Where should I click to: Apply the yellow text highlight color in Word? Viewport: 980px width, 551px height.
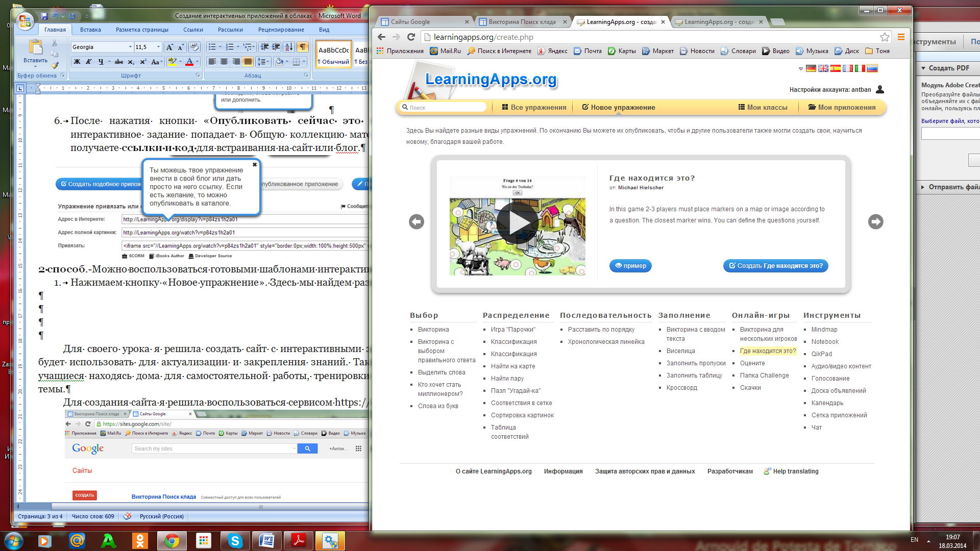[x=172, y=62]
